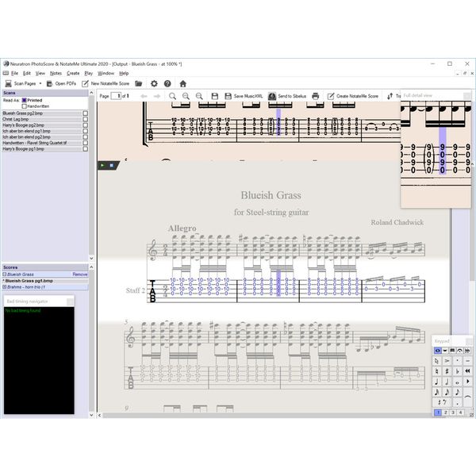The image size is (476, 476).
Task: Select the Handwritten read-as option
Action: (x=25, y=106)
